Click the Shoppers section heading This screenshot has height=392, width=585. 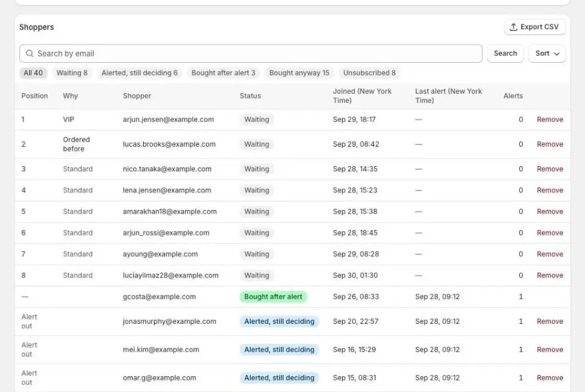[37, 27]
